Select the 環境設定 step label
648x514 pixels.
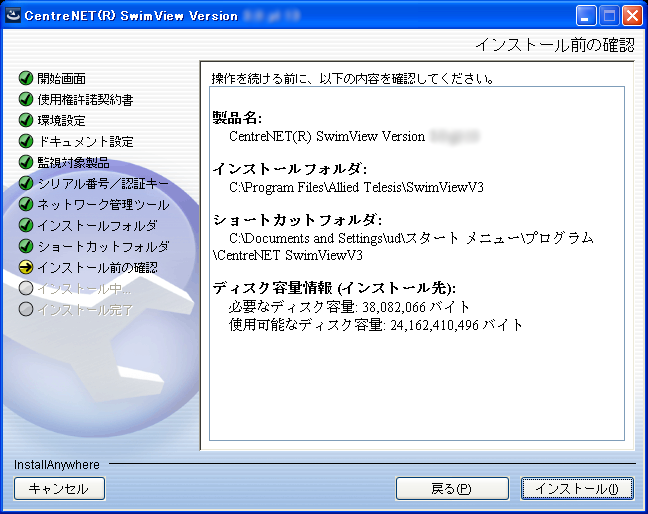click(x=62, y=121)
